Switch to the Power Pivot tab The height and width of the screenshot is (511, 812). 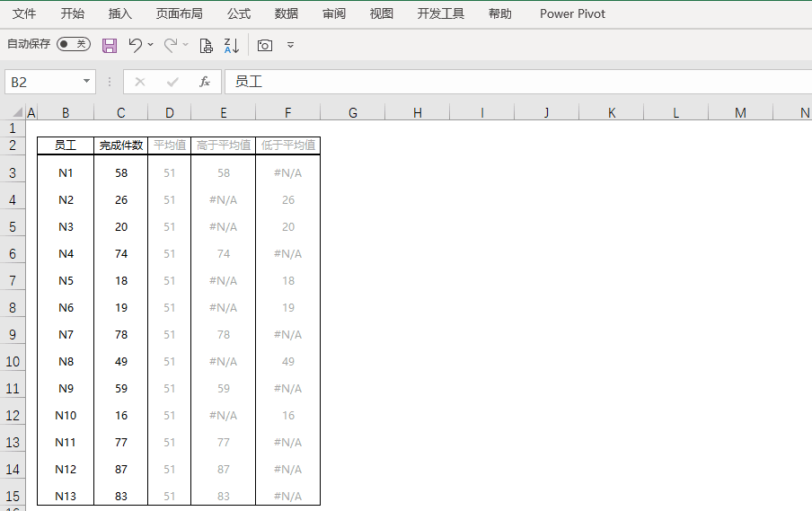point(572,14)
